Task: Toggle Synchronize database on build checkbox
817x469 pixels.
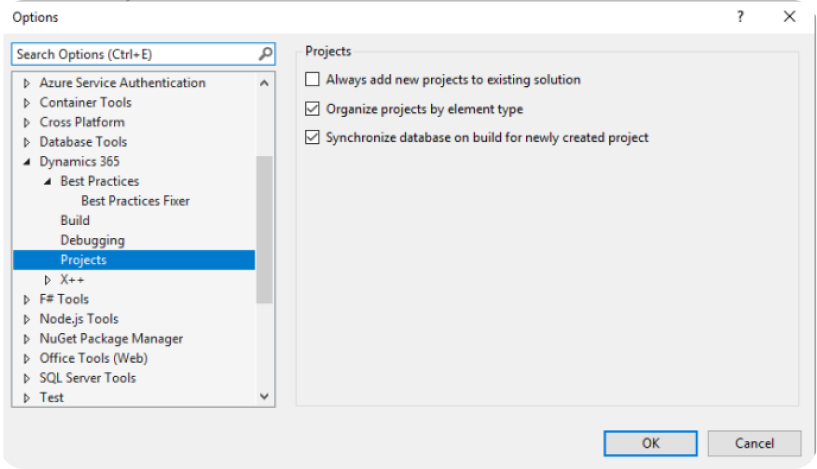Action: [x=312, y=137]
